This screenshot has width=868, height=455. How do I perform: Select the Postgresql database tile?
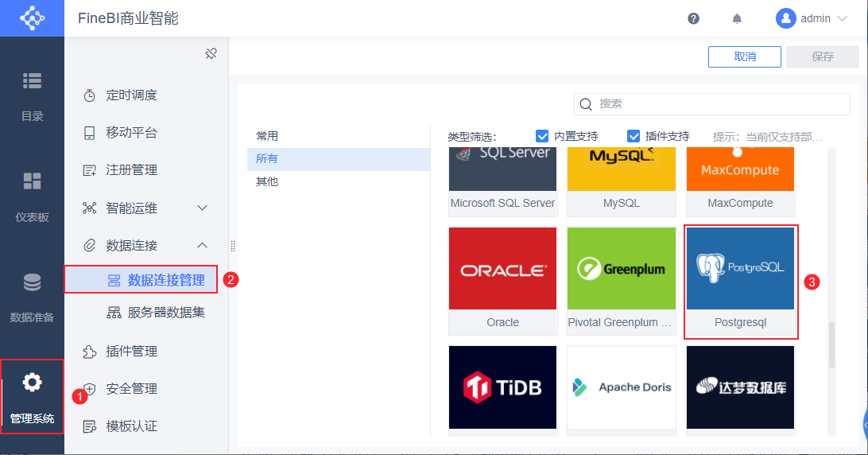pyautogui.click(x=740, y=281)
